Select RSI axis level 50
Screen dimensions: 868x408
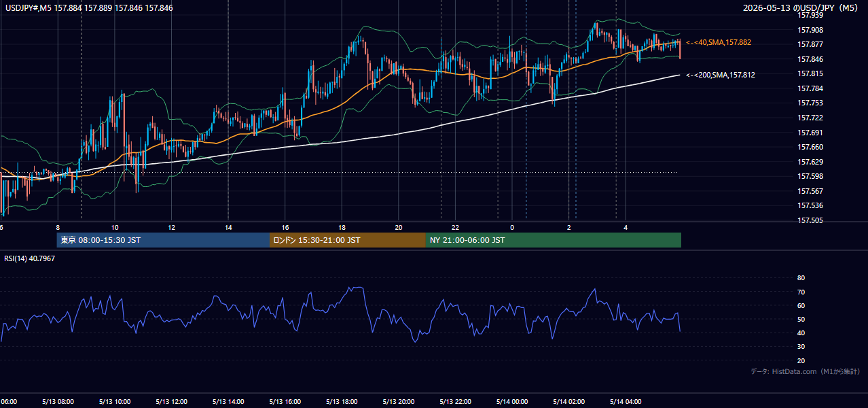801,319
